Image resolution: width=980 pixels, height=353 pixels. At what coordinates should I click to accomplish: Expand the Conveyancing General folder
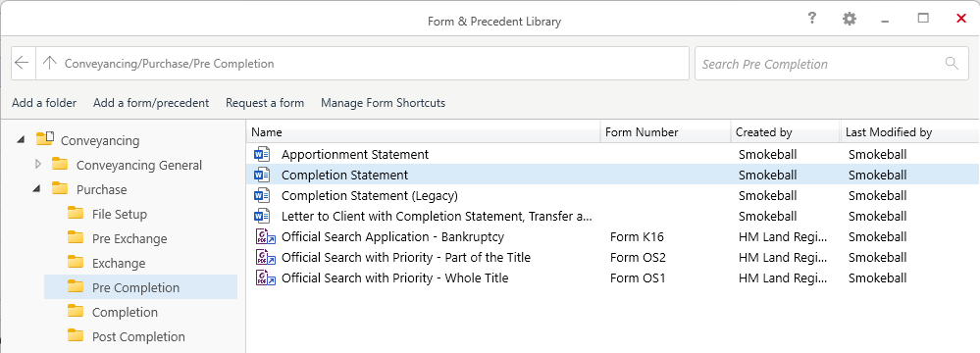38,165
